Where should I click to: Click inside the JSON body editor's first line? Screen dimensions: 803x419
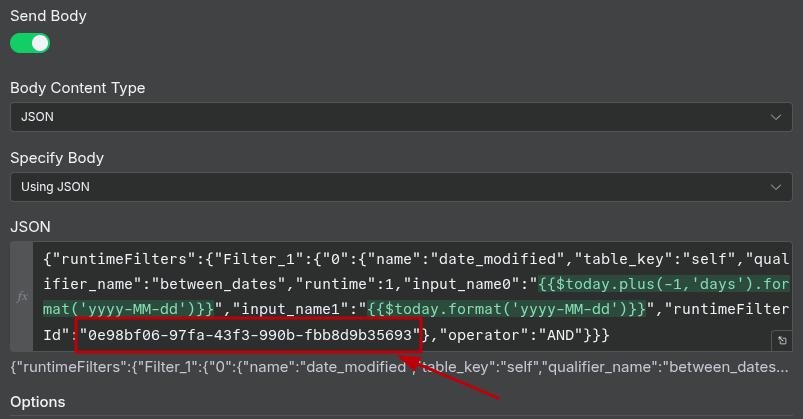point(300,257)
